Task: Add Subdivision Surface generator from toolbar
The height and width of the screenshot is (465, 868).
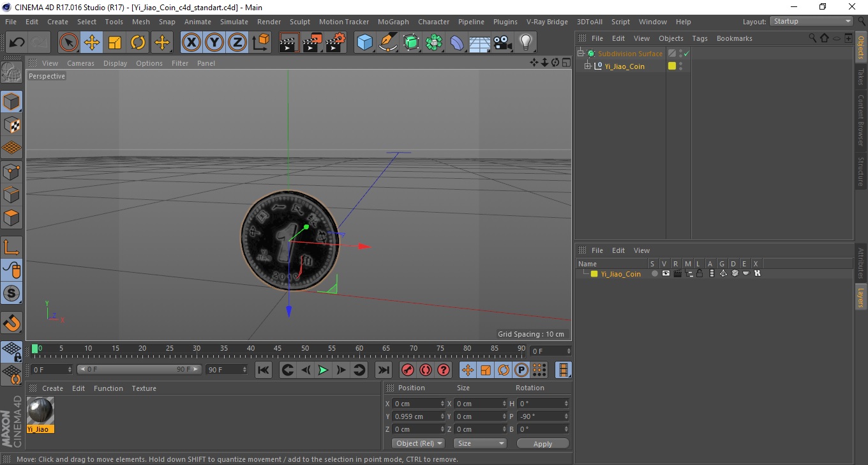Action: click(x=411, y=43)
